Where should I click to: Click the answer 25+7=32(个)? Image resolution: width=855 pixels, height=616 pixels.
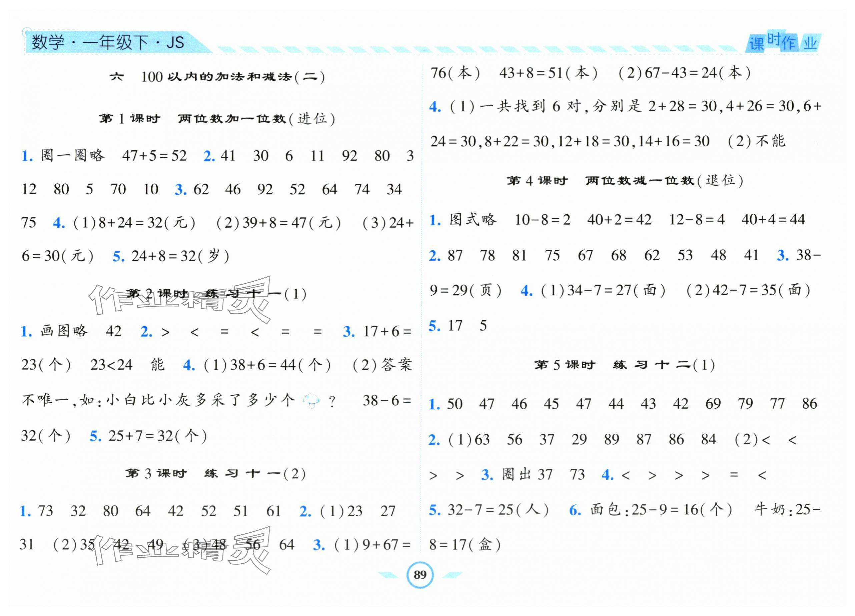pos(158,436)
